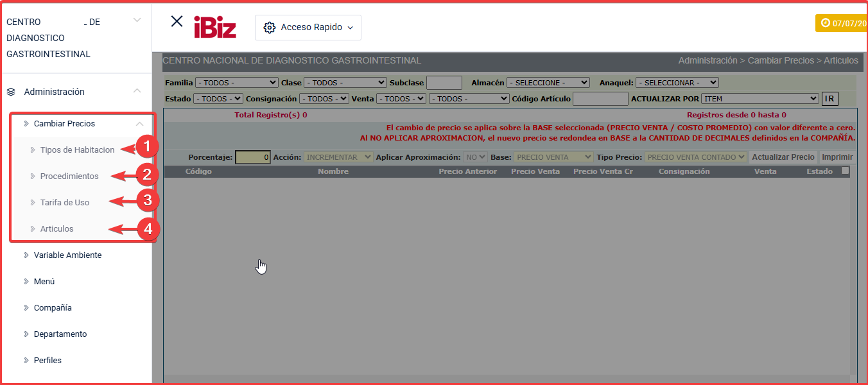Click the Porcentaje input field
The width and height of the screenshot is (868, 385).
click(x=253, y=157)
